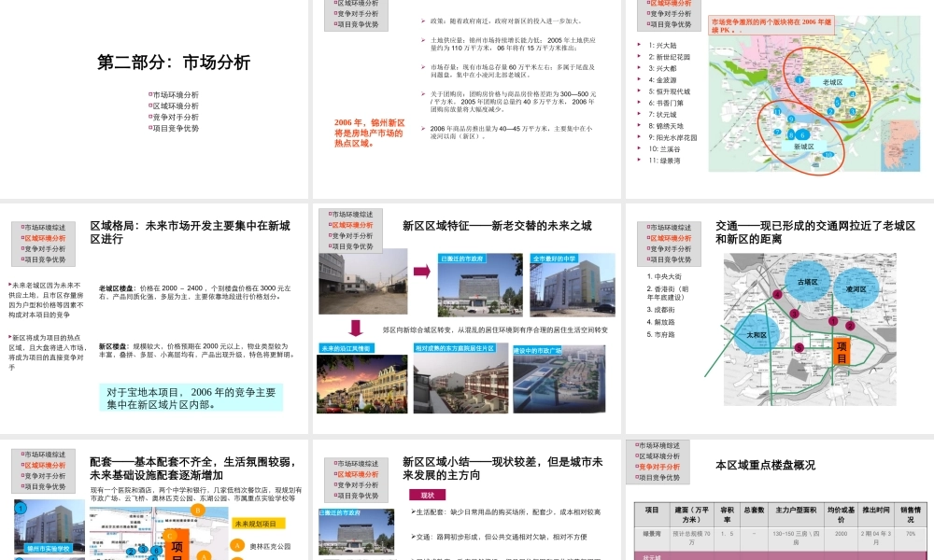Select 市场环境分析 on the 第二部分 title slide
Screen dimensions: 934x560
(x=176, y=95)
